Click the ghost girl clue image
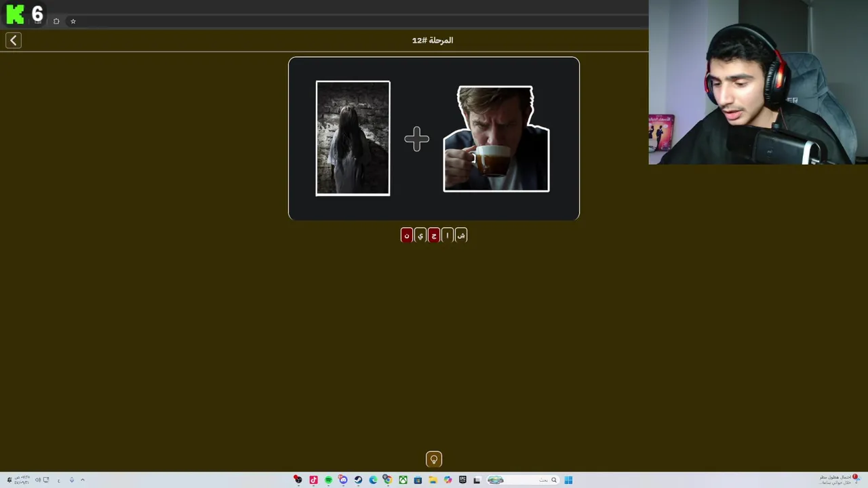The width and height of the screenshot is (868, 488). click(353, 138)
